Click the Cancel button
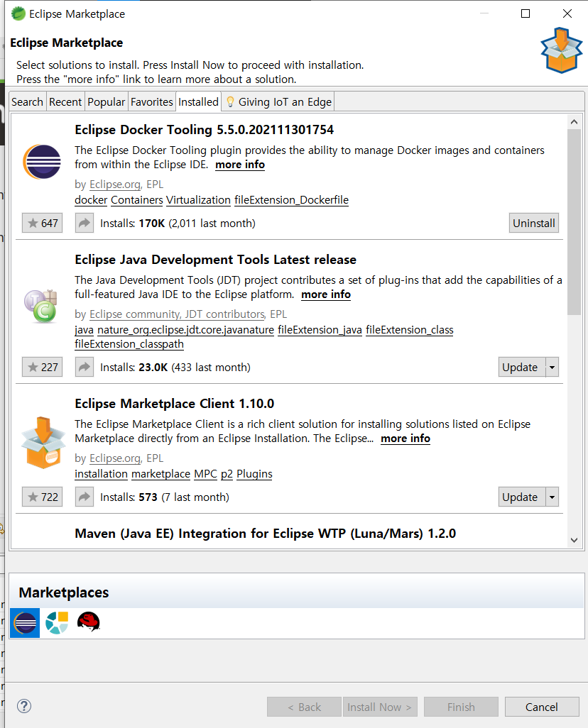 542,707
